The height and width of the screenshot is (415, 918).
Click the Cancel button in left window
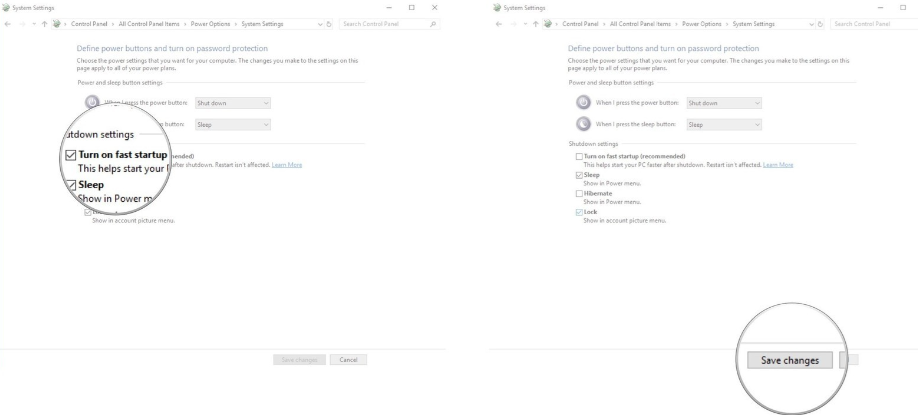(x=349, y=360)
